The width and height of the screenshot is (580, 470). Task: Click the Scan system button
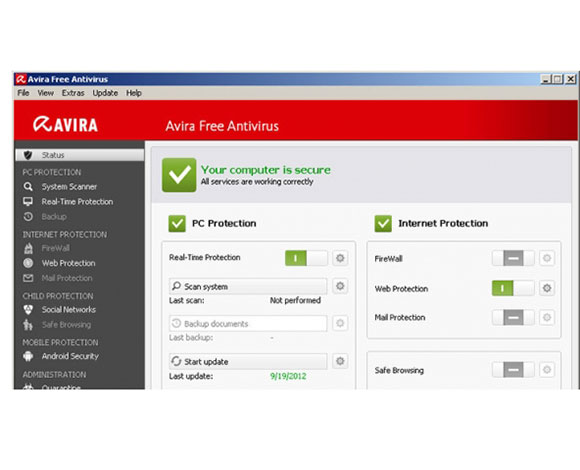[x=248, y=286]
